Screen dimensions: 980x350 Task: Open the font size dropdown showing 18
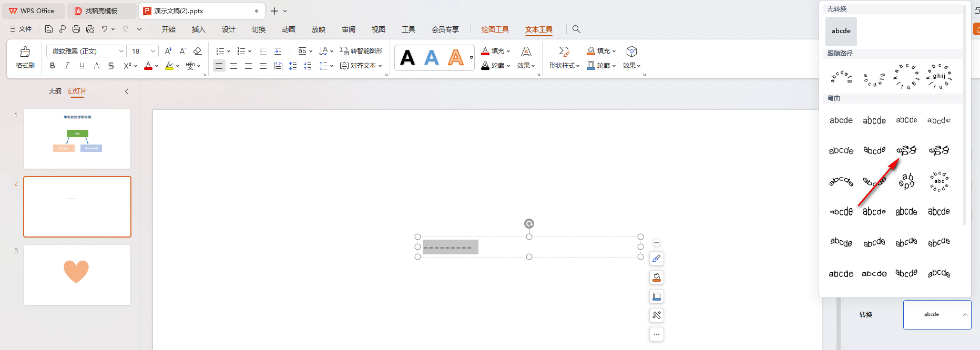(x=153, y=51)
